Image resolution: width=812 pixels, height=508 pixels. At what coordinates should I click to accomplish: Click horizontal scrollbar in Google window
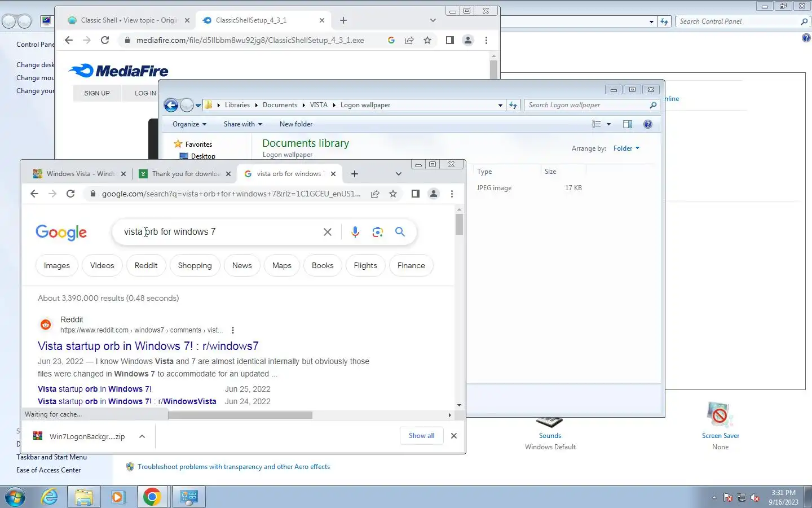[x=240, y=415]
